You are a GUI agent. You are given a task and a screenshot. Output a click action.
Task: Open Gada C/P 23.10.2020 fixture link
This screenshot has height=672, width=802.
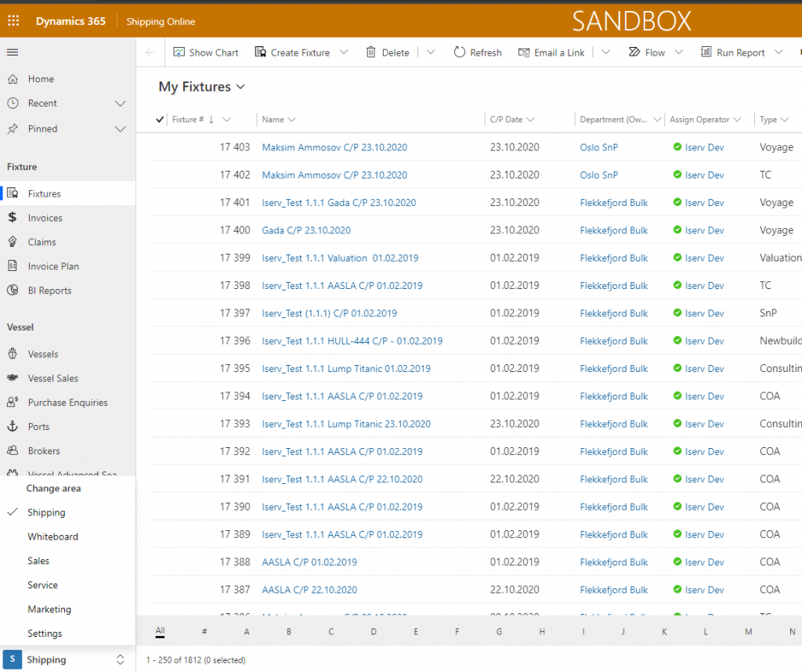(x=306, y=230)
